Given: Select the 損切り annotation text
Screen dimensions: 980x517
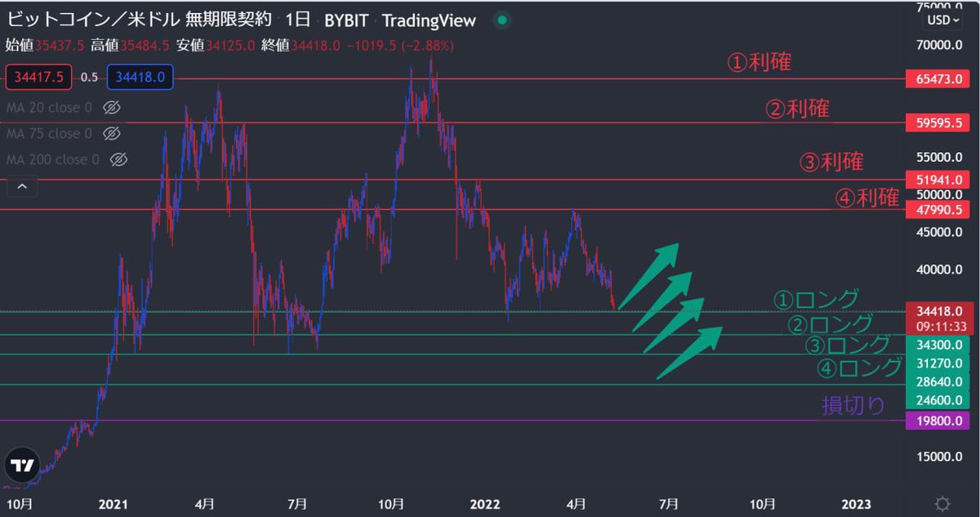Looking at the screenshot, I should (x=853, y=406).
